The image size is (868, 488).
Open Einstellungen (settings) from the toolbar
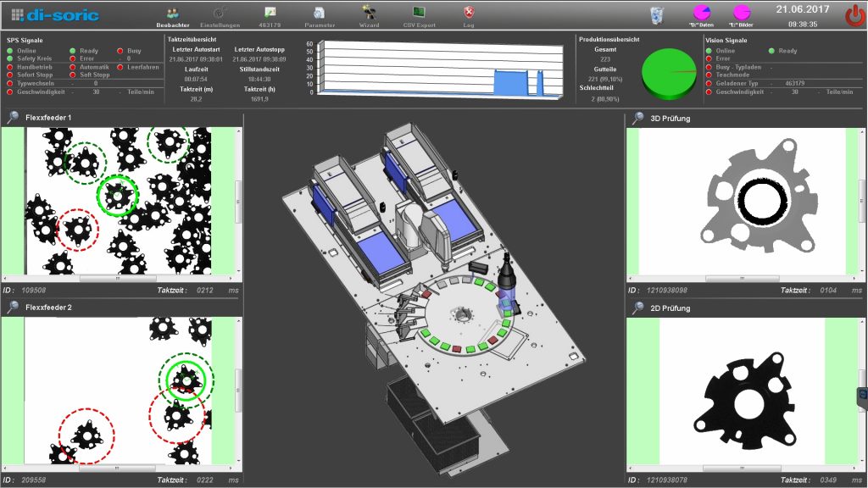(220, 14)
